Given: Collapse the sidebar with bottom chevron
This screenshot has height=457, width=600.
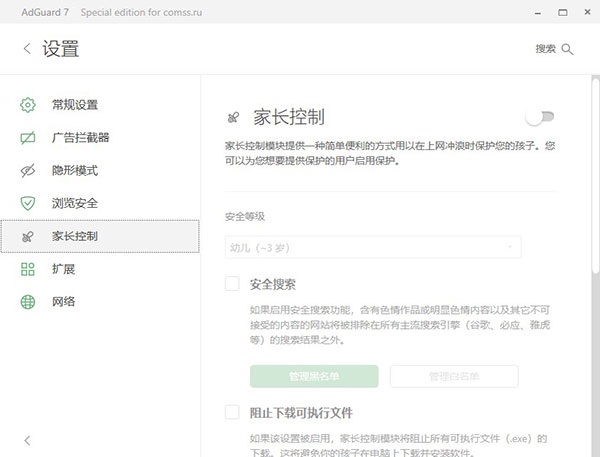Looking at the screenshot, I should pyautogui.click(x=26, y=440).
